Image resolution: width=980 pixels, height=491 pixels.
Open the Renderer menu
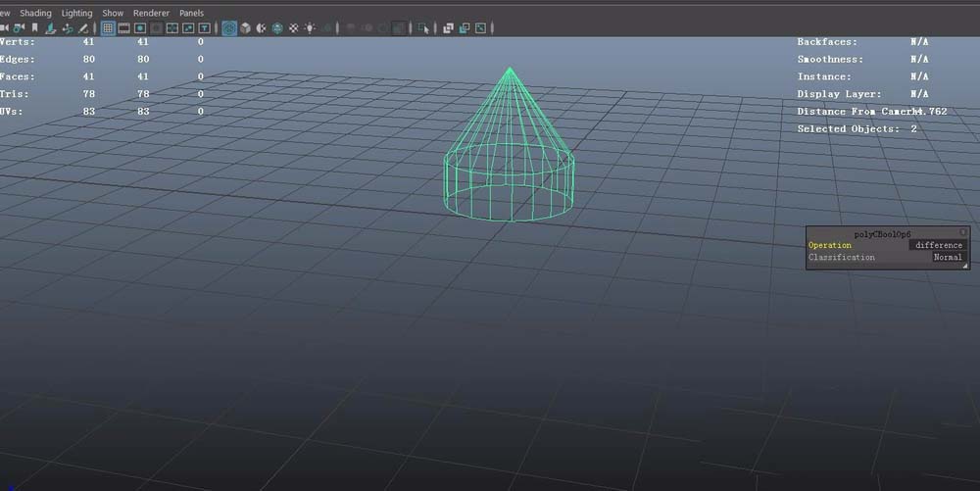151,13
